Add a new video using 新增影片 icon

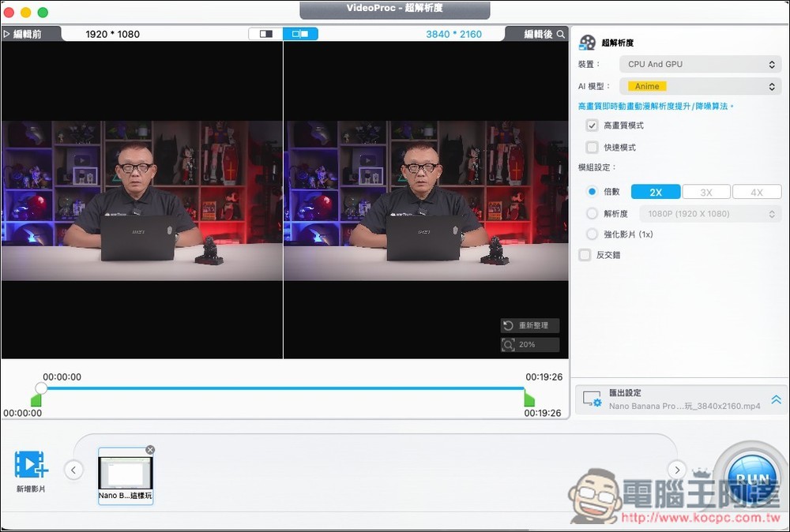point(30,464)
